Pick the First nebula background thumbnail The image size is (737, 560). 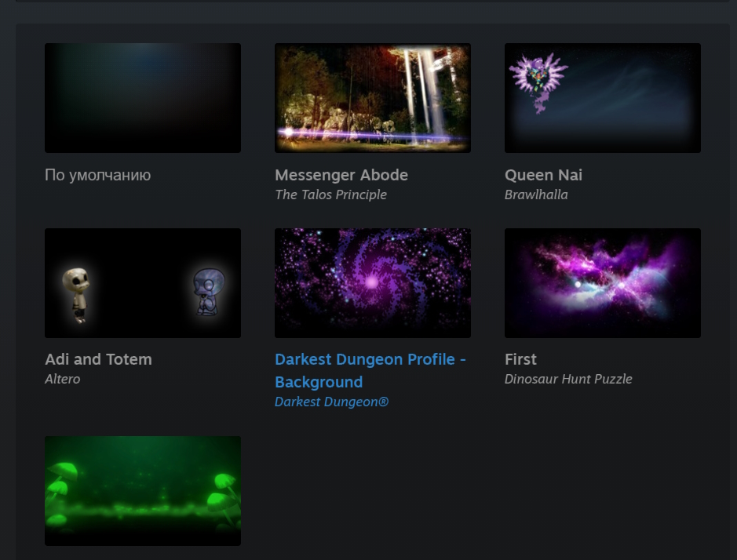click(x=603, y=283)
